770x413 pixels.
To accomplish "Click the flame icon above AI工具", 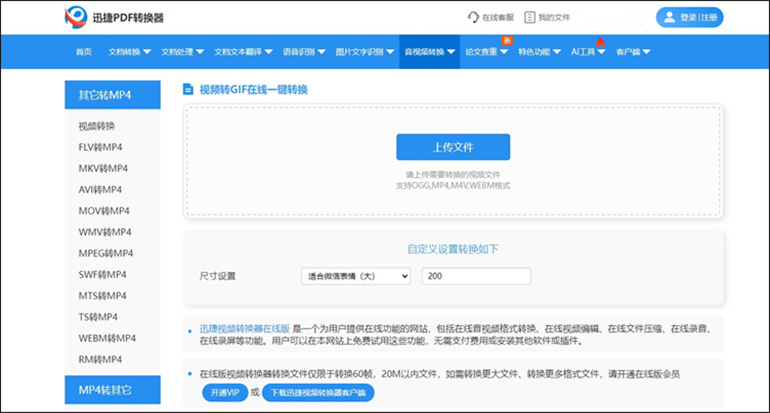I will click(x=600, y=43).
